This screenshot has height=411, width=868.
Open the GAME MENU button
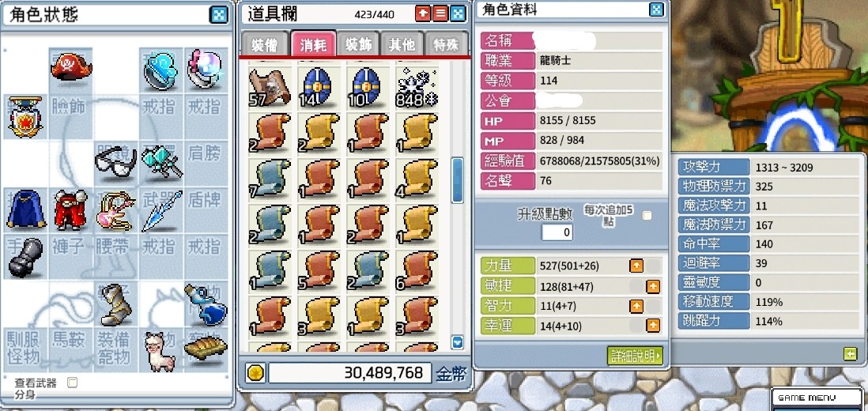[x=817, y=398]
